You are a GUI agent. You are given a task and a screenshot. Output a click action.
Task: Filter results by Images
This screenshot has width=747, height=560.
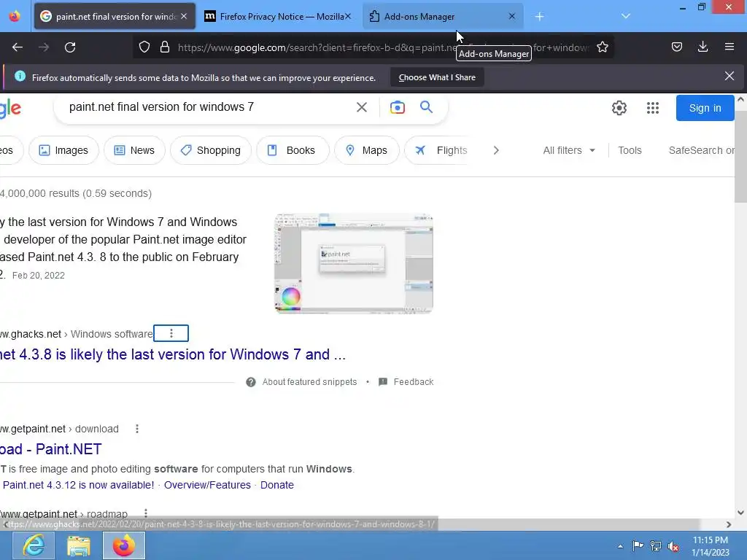tap(63, 150)
